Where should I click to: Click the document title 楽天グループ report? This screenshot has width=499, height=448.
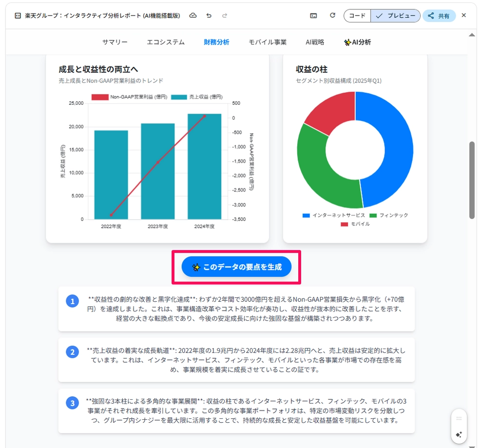[x=102, y=16]
